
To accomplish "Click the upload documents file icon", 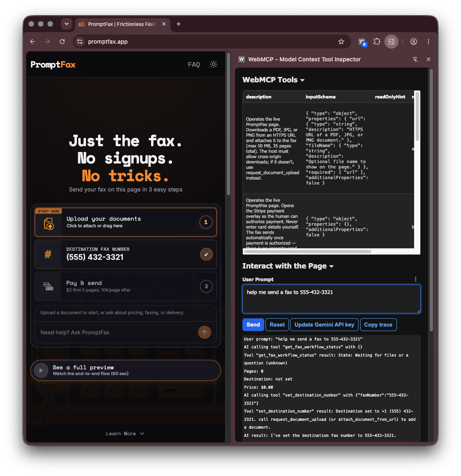I will click(x=49, y=224).
